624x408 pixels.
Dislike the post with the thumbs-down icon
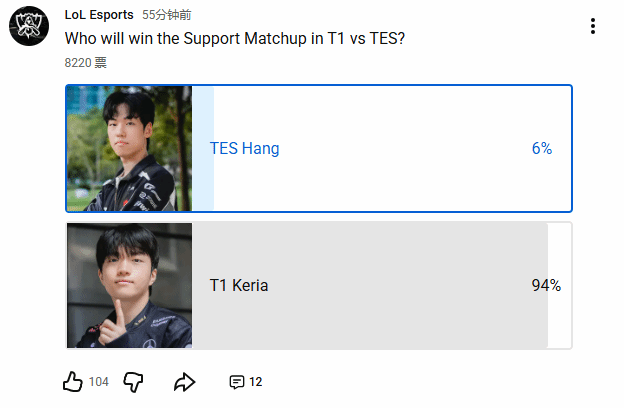tap(134, 382)
